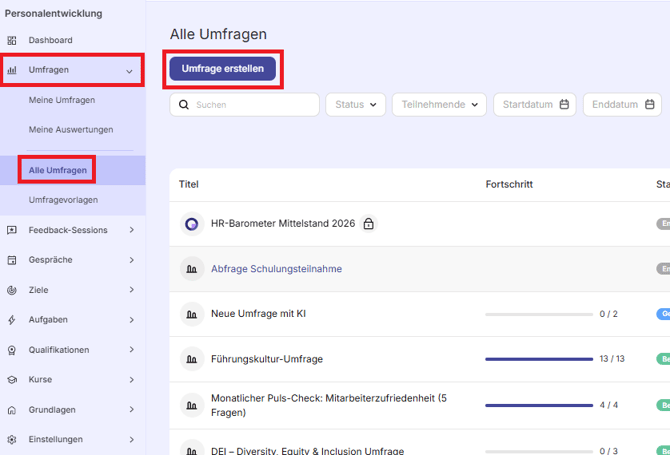The height and width of the screenshot is (455, 670).
Task: Open Meine Umfragen in sidebar
Action: point(62,100)
